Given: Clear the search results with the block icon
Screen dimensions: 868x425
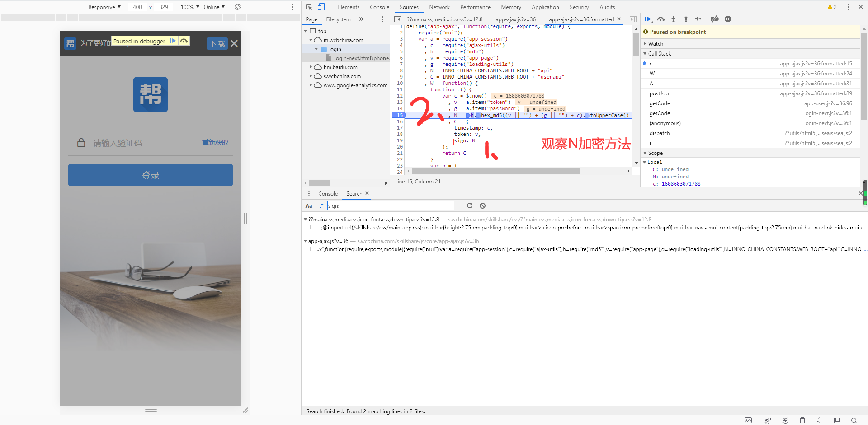Looking at the screenshot, I should coord(482,205).
